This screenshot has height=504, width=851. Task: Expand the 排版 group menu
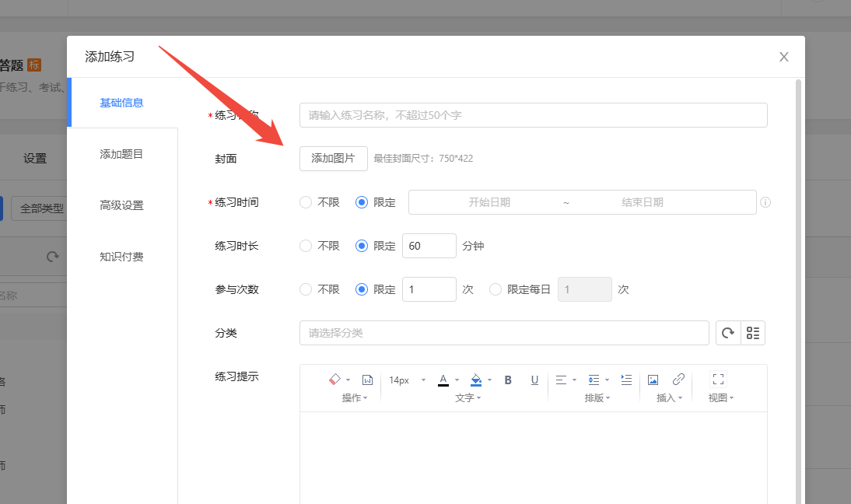598,397
